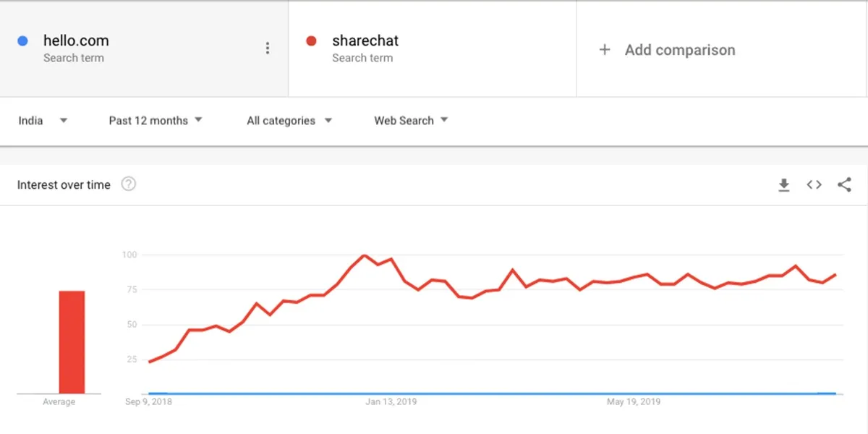Click the plus icon for Add comparison
The width and height of the screenshot is (868, 434).
[605, 50]
